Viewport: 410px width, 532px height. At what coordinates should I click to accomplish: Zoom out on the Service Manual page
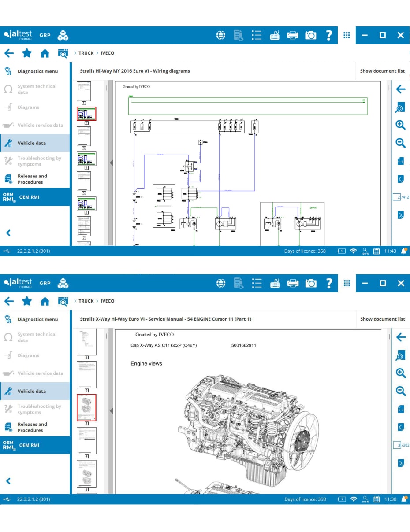click(400, 391)
